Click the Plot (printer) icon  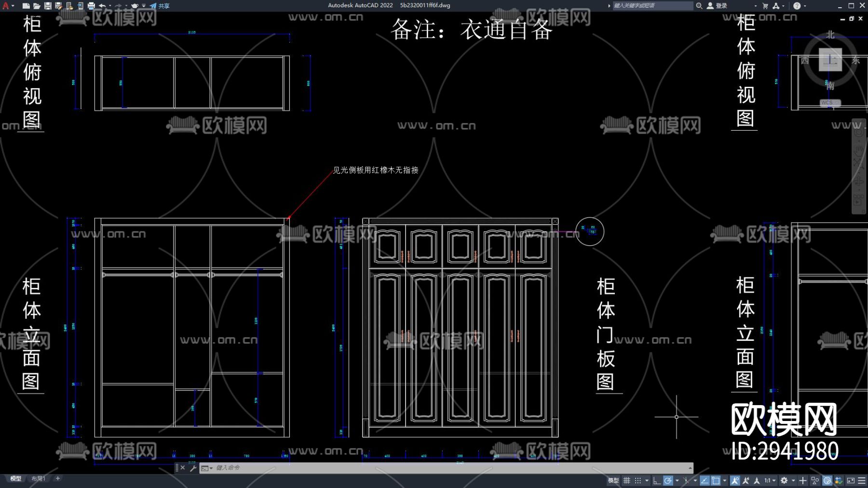(92, 6)
